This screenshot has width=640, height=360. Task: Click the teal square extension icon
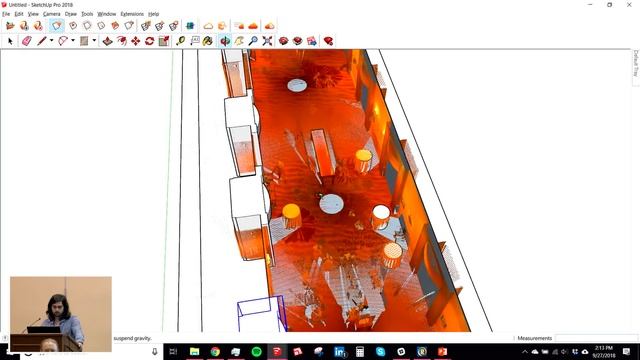click(190, 26)
